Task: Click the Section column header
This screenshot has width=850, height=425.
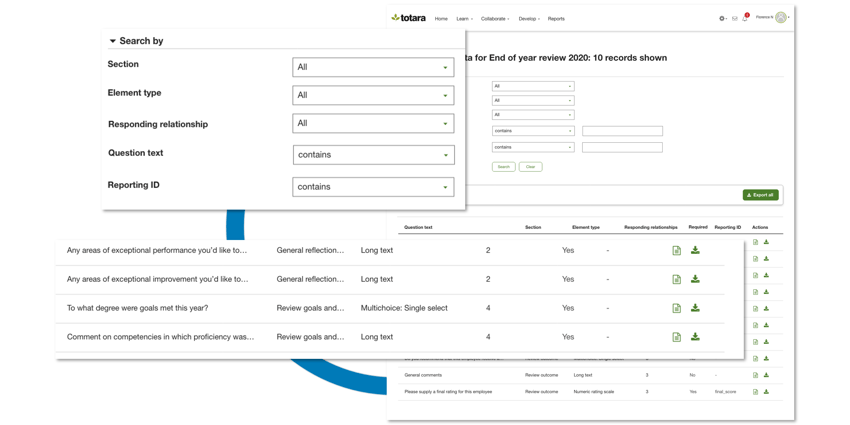Action: click(533, 228)
